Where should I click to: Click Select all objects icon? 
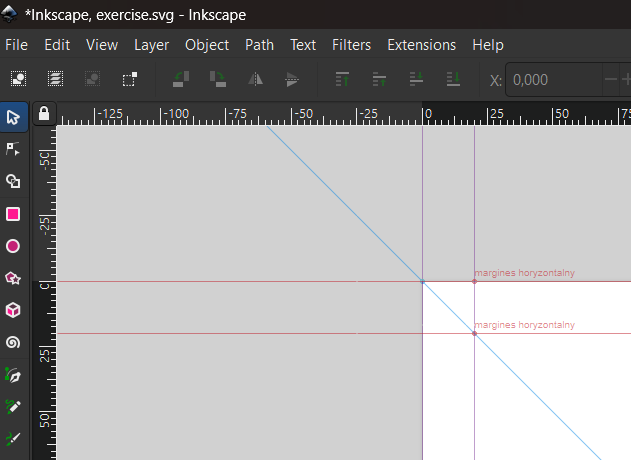[x=19, y=79]
